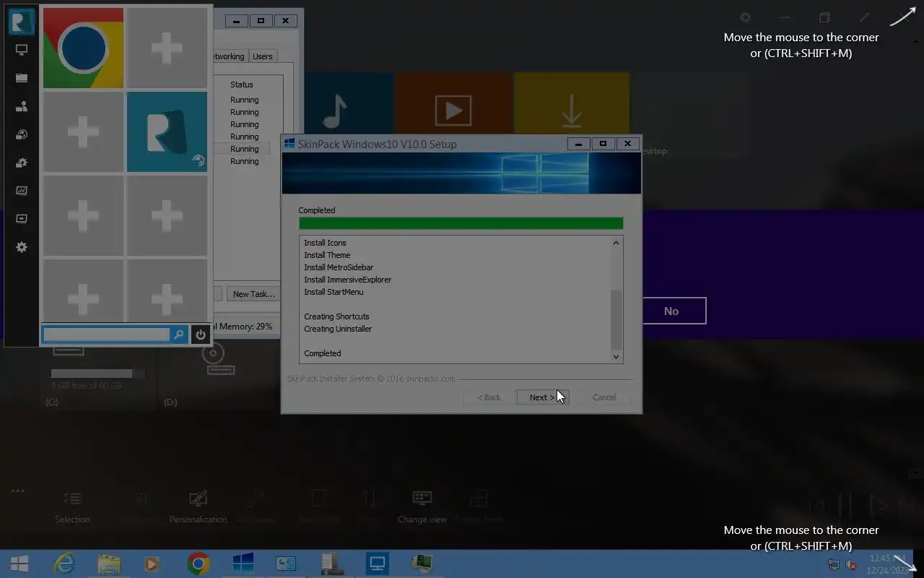Image resolution: width=924 pixels, height=578 pixels.
Task: Click the Status column header
Action: tap(242, 85)
